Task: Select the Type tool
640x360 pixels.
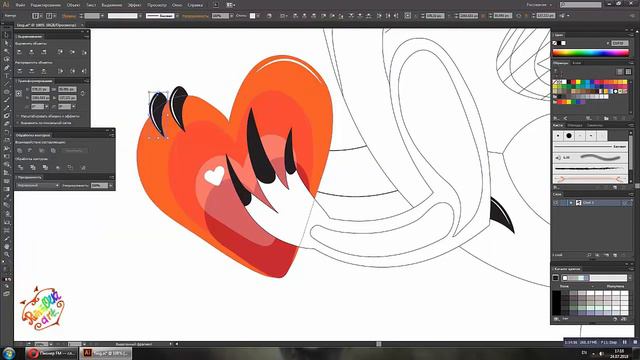Action: (x=6, y=76)
